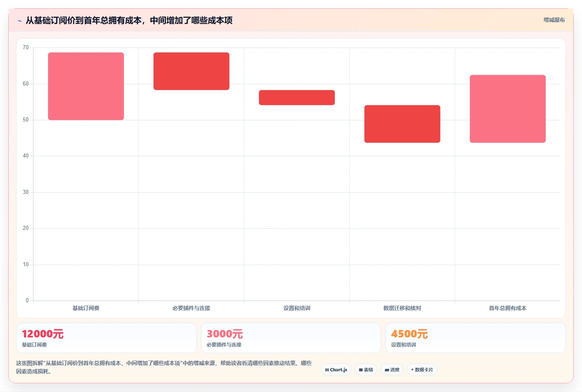
Task: Click the x-axis label 基础订阅费
Action: pyautogui.click(x=86, y=308)
